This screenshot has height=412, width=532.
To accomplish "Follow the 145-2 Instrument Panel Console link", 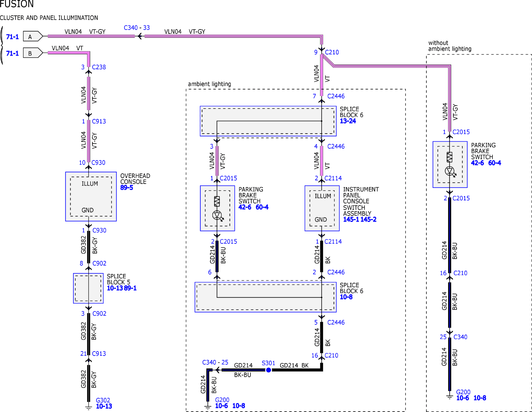I will (x=368, y=219).
